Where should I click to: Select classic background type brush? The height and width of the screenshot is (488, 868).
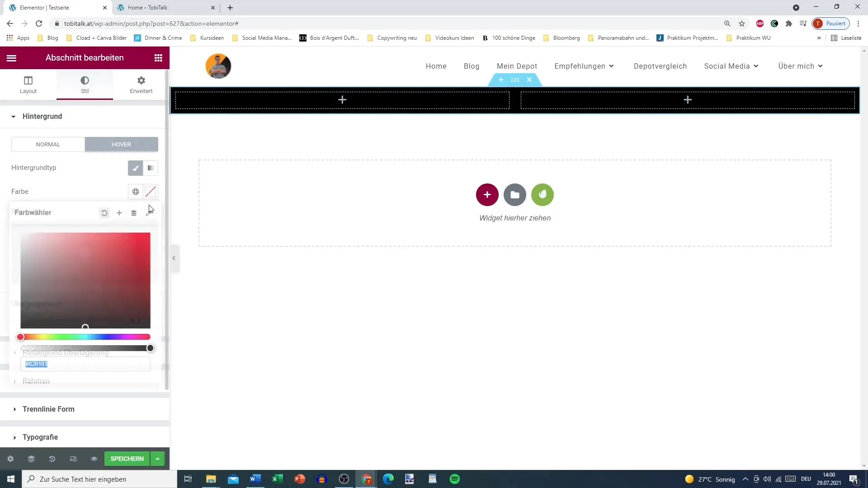[x=135, y=168]
